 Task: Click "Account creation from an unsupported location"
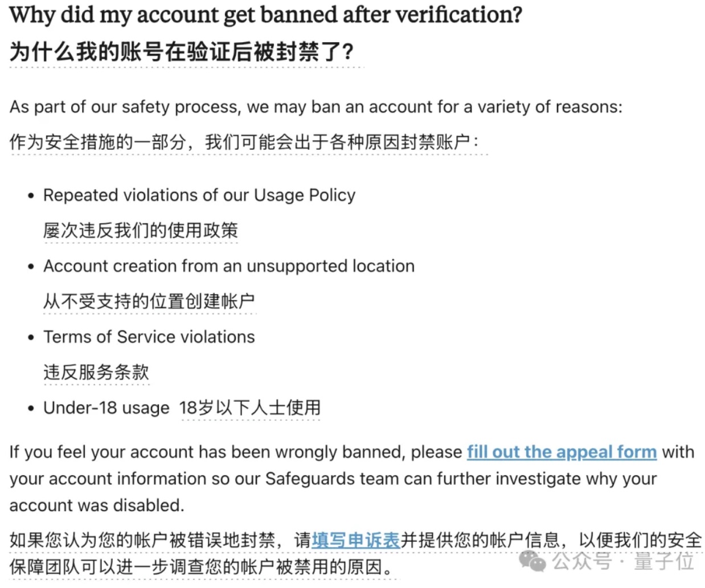point(229,266)
